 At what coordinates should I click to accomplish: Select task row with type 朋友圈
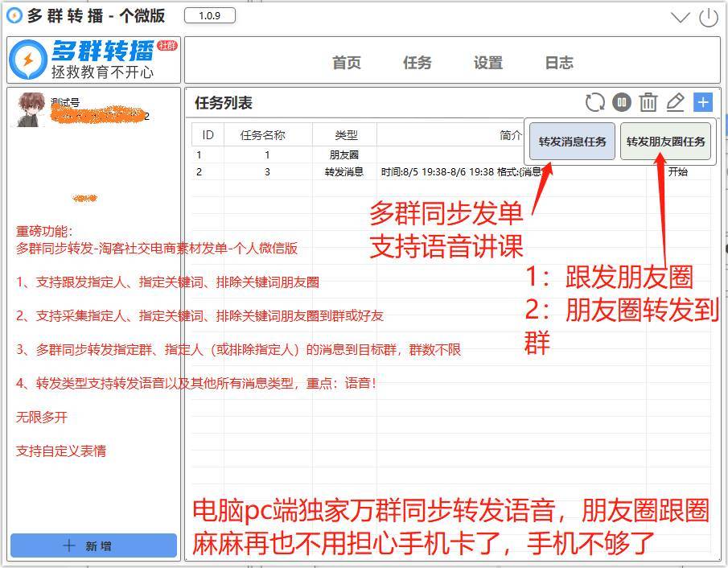(x=344, y=154)
